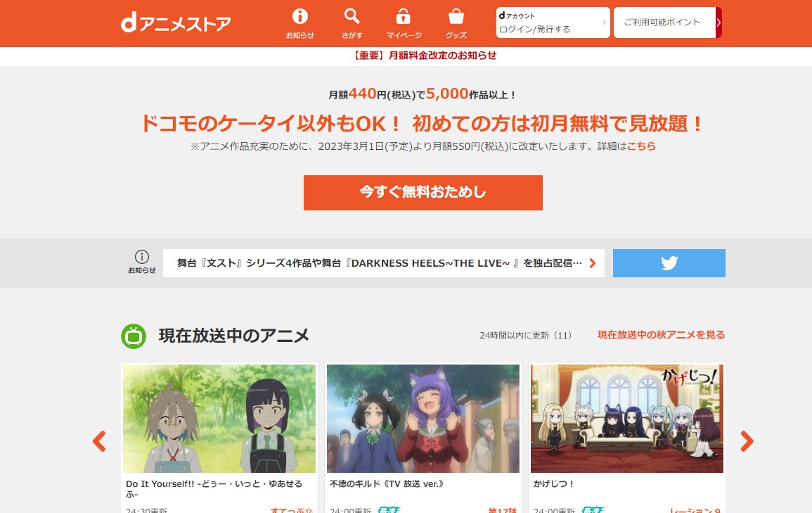Viewport: 812px width, 513px height.
Task: Click the Twitter bird button
Action: (x=669, y=263)
